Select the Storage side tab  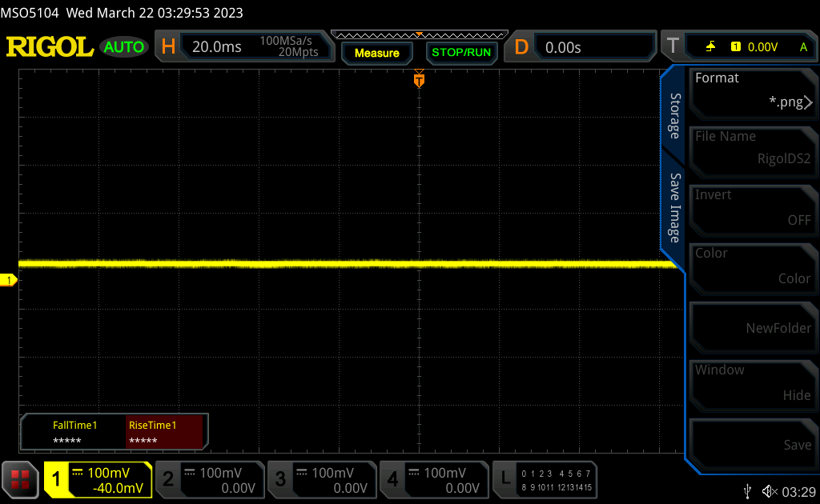click(x=674, y=116)
